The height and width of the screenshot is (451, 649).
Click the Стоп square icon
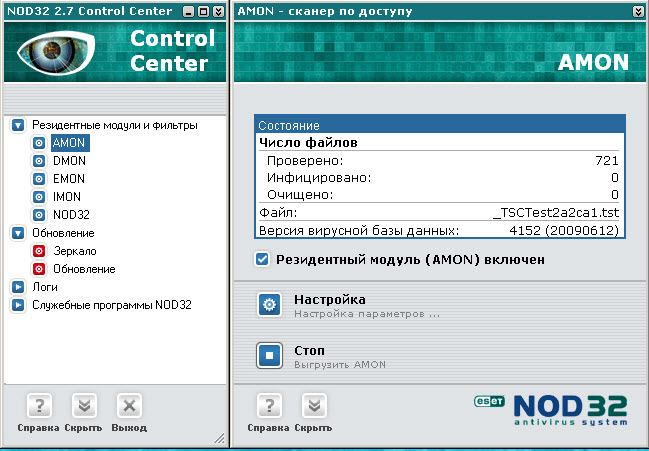tap(269, 355)
